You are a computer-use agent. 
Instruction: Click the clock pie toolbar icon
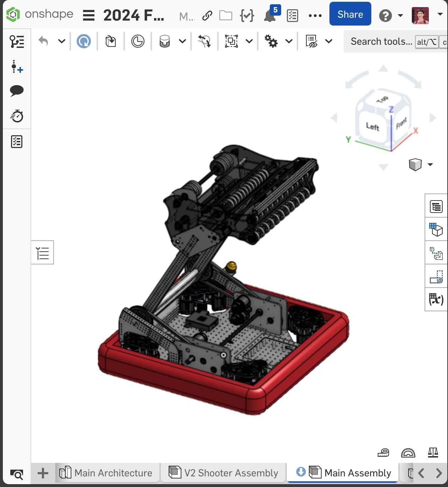138,41
